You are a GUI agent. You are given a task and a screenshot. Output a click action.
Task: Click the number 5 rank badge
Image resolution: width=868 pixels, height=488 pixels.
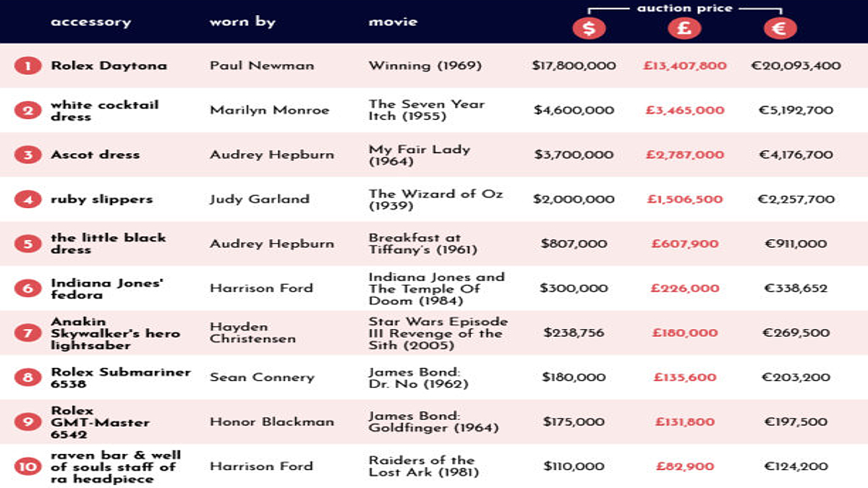[27, 244]
